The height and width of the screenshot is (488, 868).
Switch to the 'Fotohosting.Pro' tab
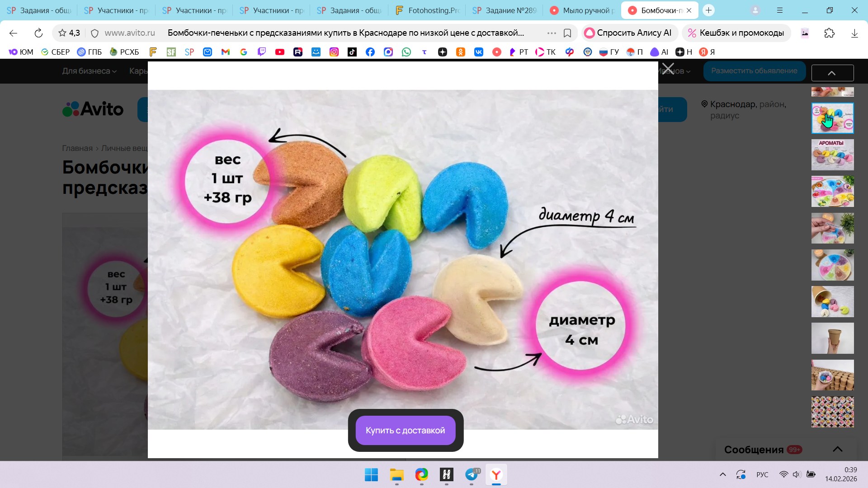coord(427,10)
